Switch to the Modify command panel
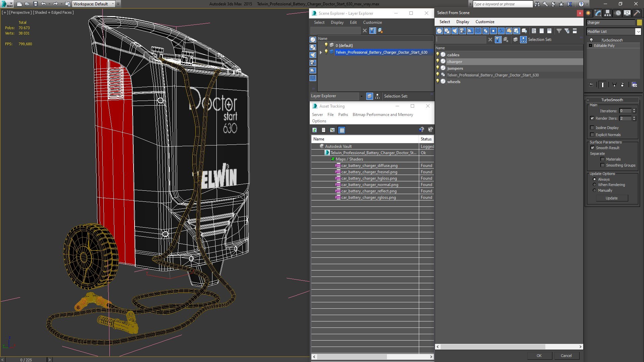The width and height of the screenshot is (644, 362). click(598, 13)
